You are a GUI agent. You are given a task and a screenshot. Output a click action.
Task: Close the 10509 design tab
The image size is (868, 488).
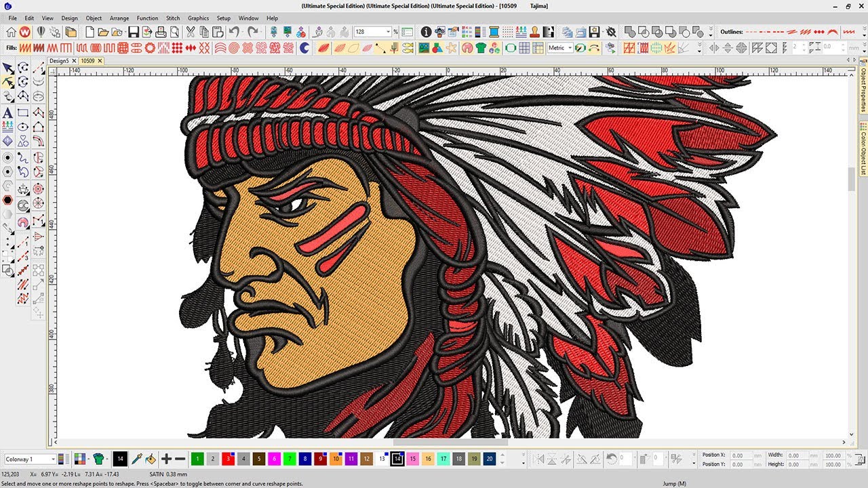(100, 60)
